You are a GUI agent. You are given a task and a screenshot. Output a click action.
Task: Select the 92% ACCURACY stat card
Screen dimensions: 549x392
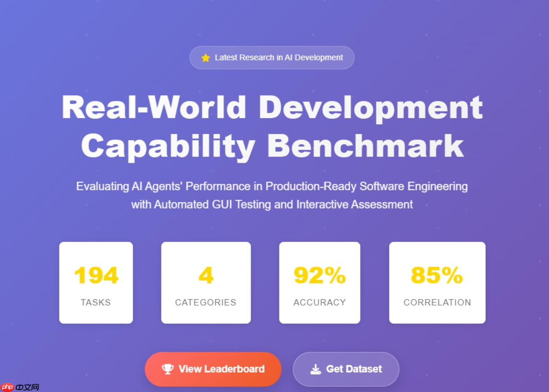pos(319,282)
